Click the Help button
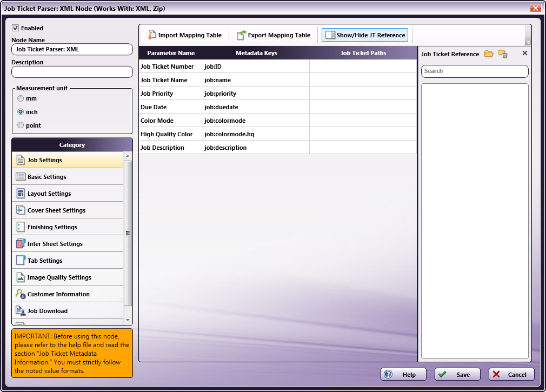 [403, 374]
